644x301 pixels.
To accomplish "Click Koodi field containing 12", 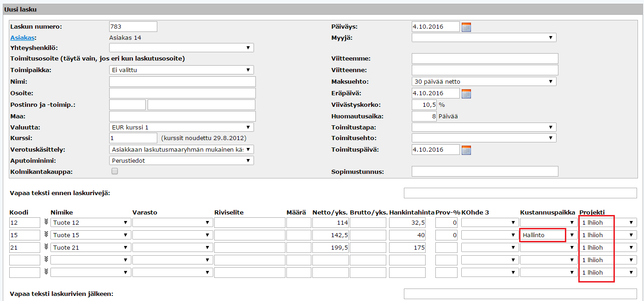I will 25,222.
